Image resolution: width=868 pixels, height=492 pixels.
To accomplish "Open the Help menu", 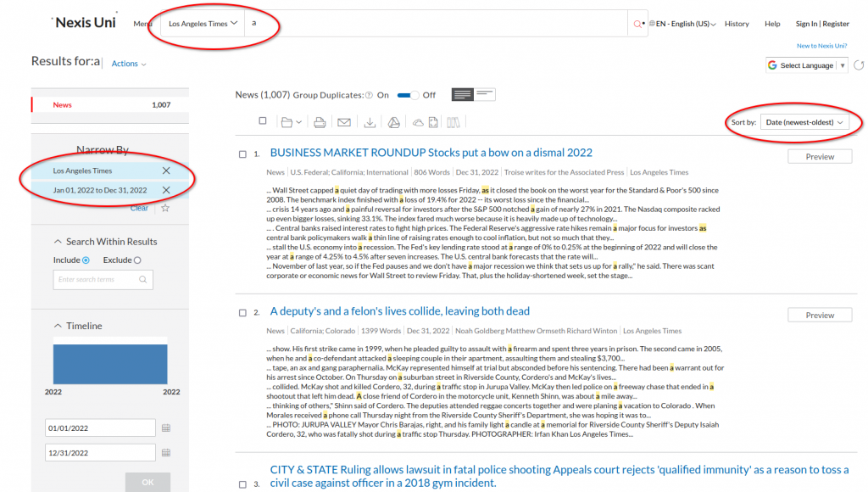I will [x=772, y=24].
